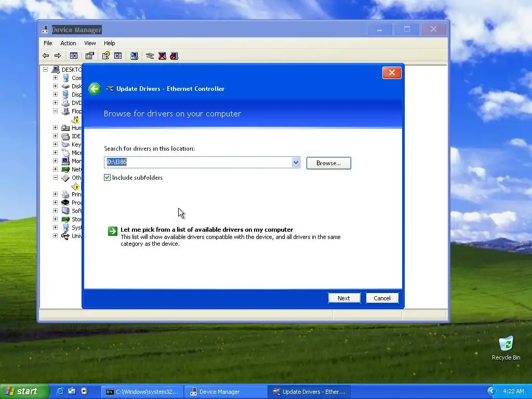Viewport: 532px width, 399px height.
Task: Open Internet Explorer from quick launch
Action: (x=60, y=391)
